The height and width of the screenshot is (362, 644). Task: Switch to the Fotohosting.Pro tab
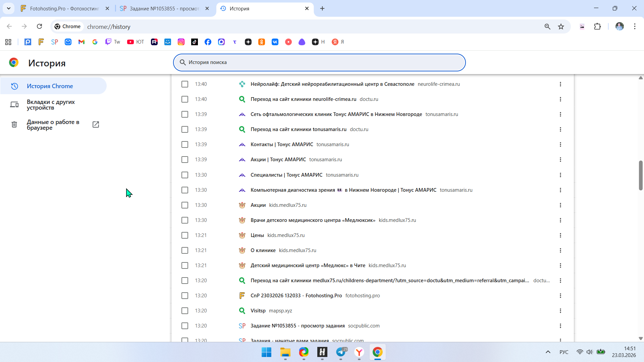pos(64,8)
